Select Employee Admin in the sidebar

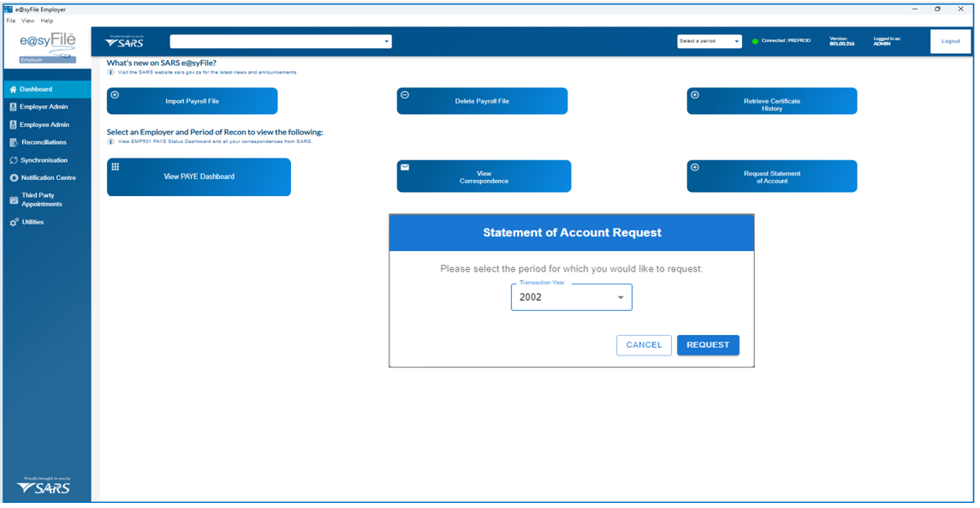[x=45, y=125]
